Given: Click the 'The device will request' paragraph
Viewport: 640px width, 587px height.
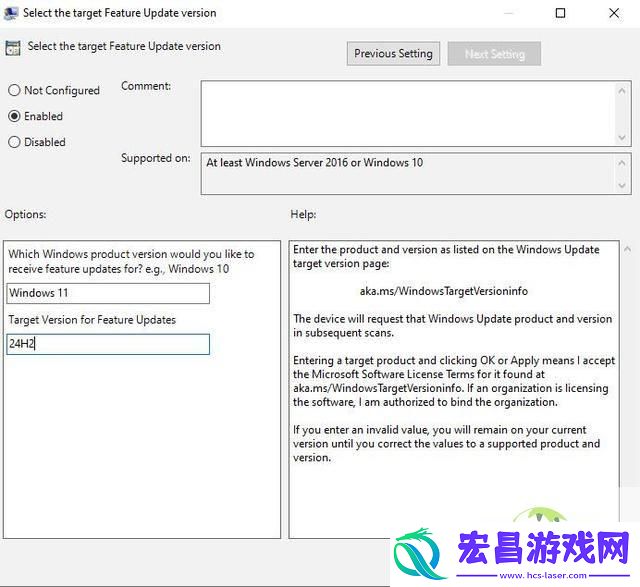Looking at the screenshot, I should coord(452,326).
